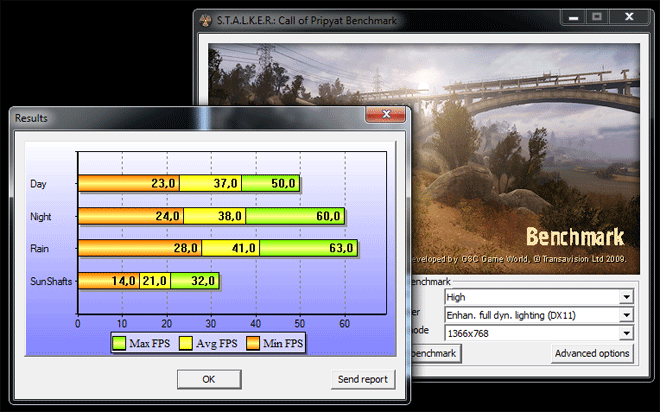
Task: Close the Call of Pripyat Benchmark window
Action: tap(629, 17)
